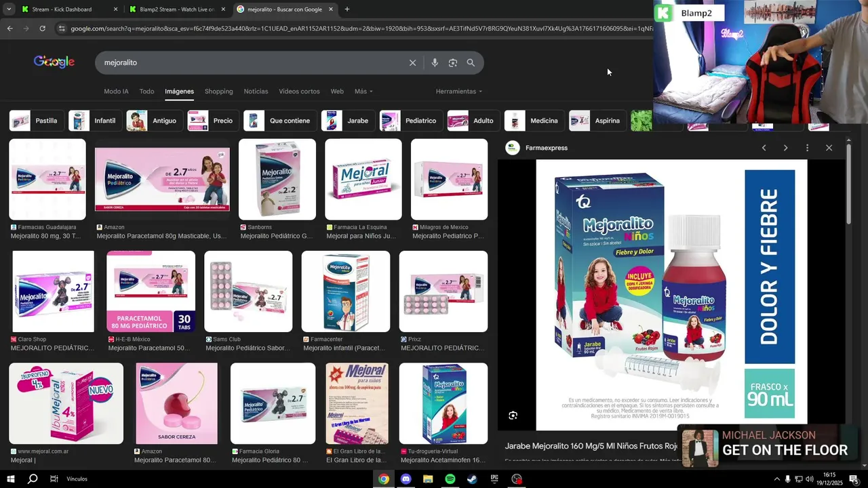Open a new browser tab with plus
The width and height of the screenshot is (868, 488).
(347, 9)
